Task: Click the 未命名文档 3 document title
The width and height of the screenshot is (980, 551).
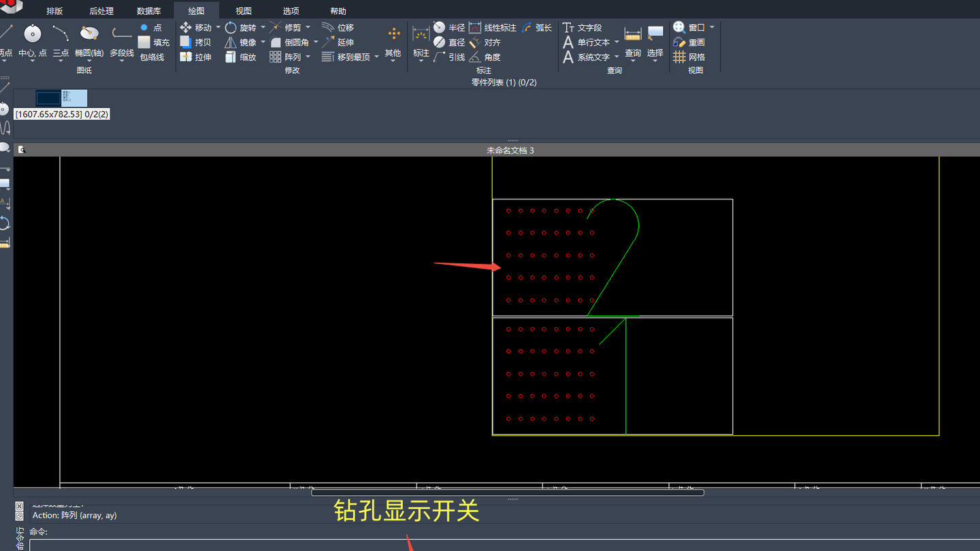Action: (x=510, y=150)
